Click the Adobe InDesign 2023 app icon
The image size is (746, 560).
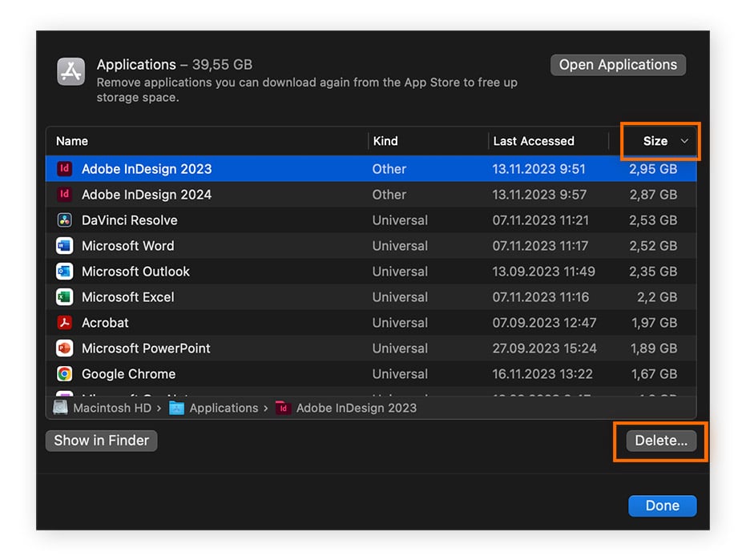coord(65,169)
